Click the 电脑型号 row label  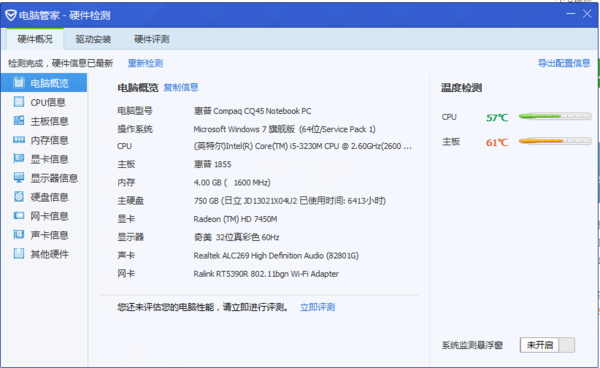[135, 111]
